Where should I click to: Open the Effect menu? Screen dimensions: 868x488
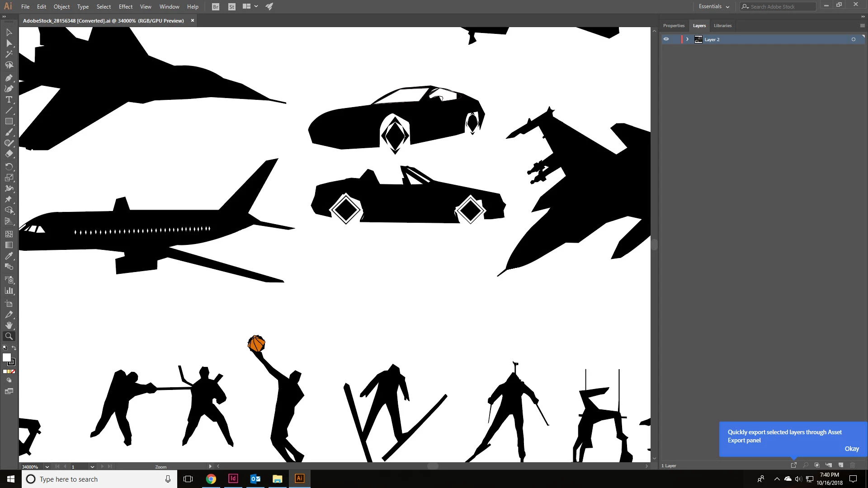pos(125,7)
